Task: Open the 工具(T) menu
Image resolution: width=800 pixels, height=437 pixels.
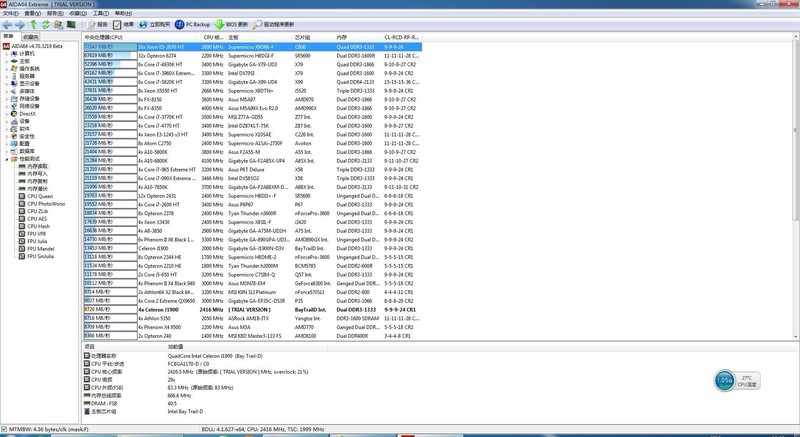Action: click(x=101, y=13)
